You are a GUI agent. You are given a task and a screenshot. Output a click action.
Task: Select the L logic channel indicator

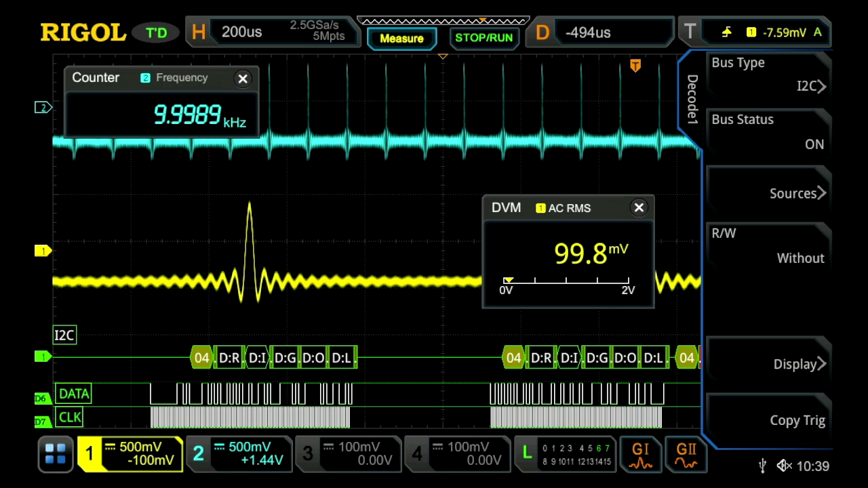[527, 453]
